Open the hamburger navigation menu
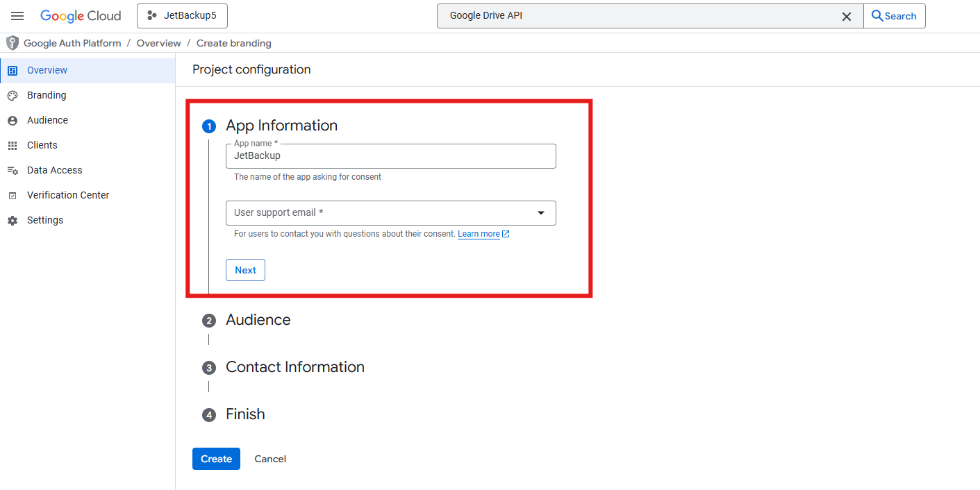 click(x=17, y=16)
